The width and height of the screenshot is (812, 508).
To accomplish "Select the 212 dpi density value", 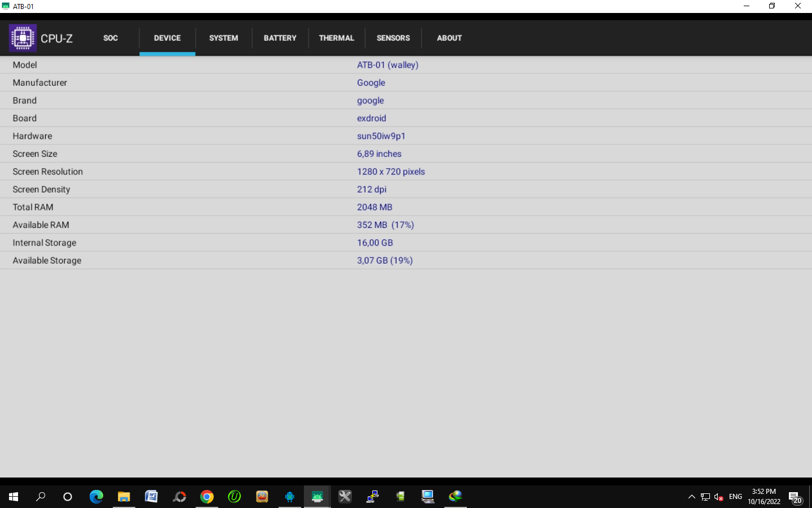I will (x=372, y=189).
